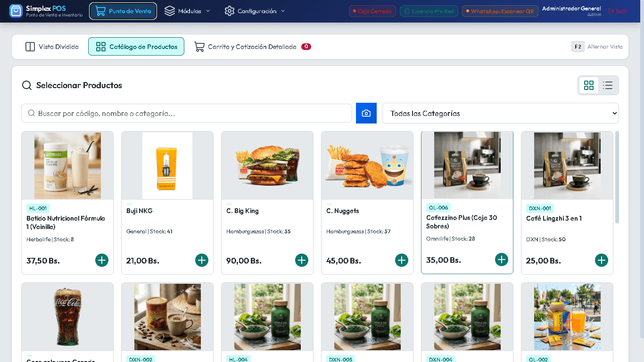Expand the Módulos menu
Viewport: 644px width, 362px height.
[187, 11]
